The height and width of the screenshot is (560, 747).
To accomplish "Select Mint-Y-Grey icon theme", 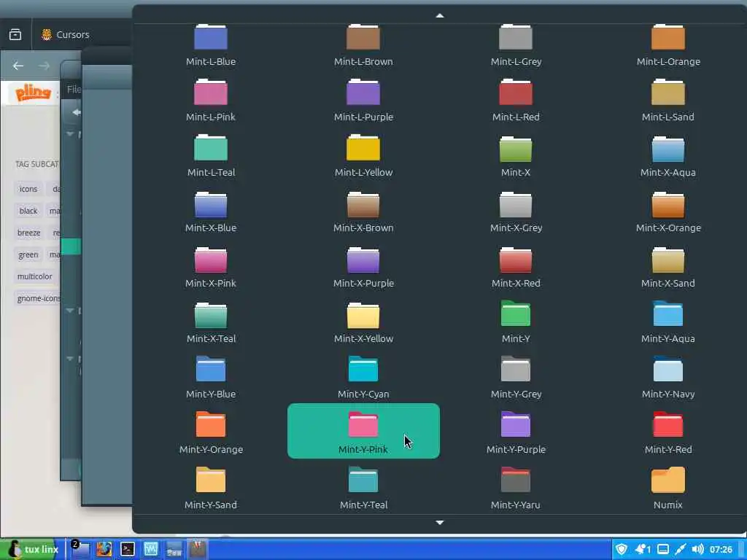I will point(516,376).
